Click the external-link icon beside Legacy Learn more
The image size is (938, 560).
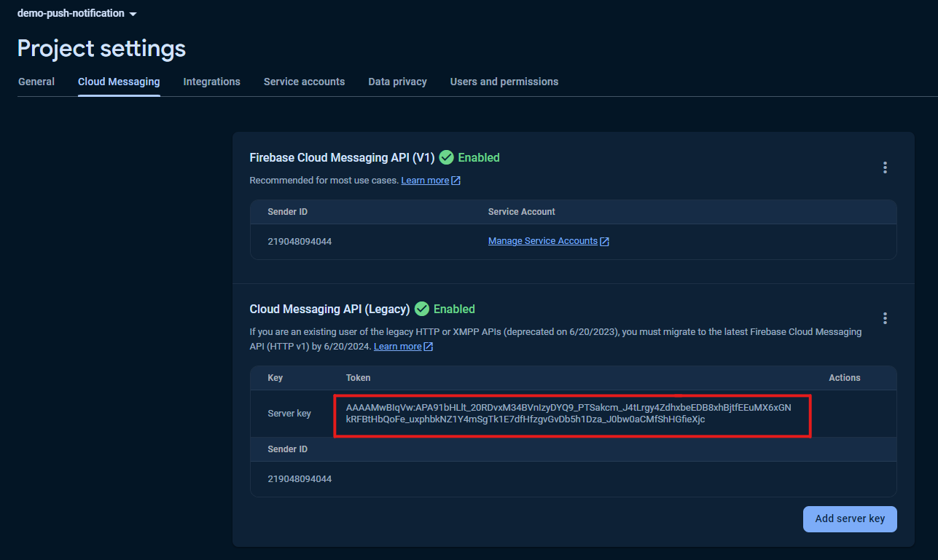click(429, 347)
